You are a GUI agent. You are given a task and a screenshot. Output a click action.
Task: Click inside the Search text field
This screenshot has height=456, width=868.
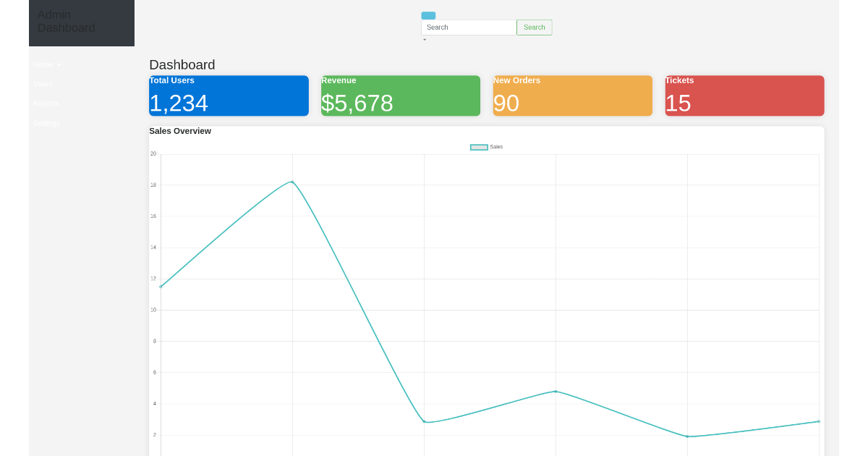pyautogui.click(x=469, y=27)
